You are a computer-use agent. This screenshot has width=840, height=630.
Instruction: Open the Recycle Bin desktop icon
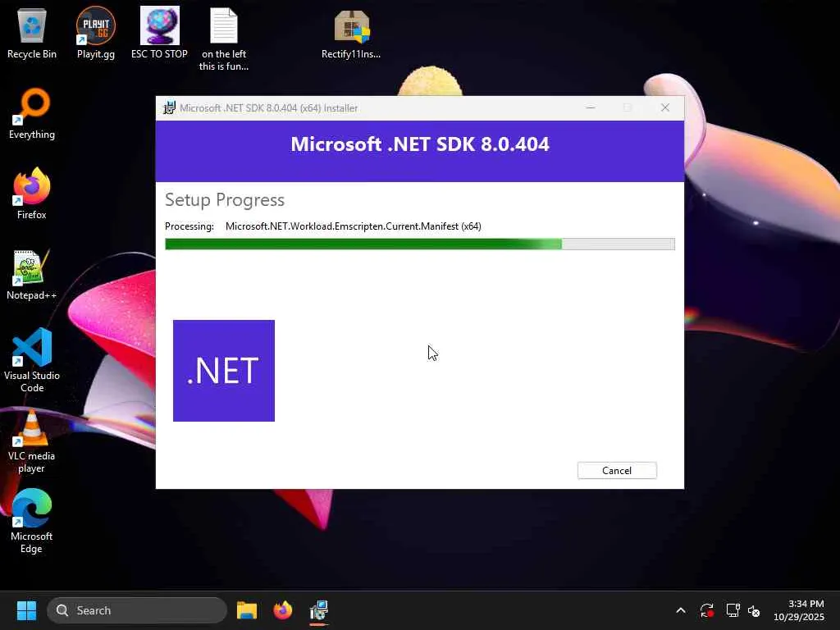pyautogui.click(x=32, y=33)
